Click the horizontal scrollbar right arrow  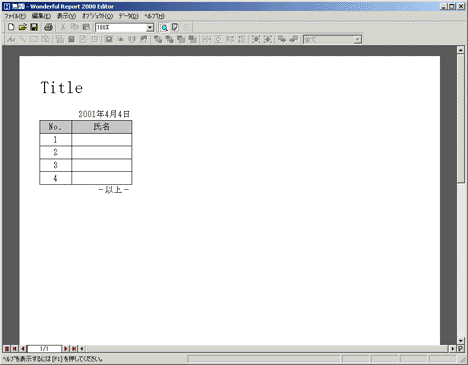(x=452, y=349)
